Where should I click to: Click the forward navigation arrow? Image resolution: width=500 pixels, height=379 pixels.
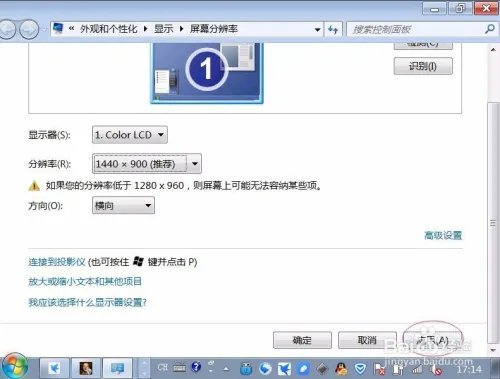click(28, 30)
